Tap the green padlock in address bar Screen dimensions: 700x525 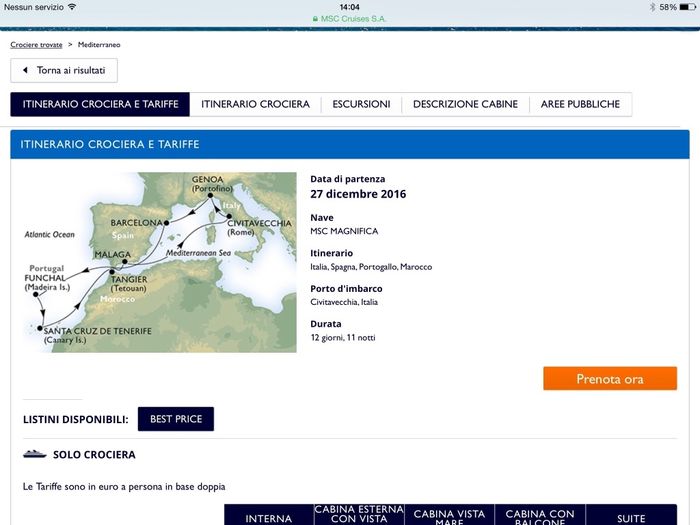[x=315, y=18]
